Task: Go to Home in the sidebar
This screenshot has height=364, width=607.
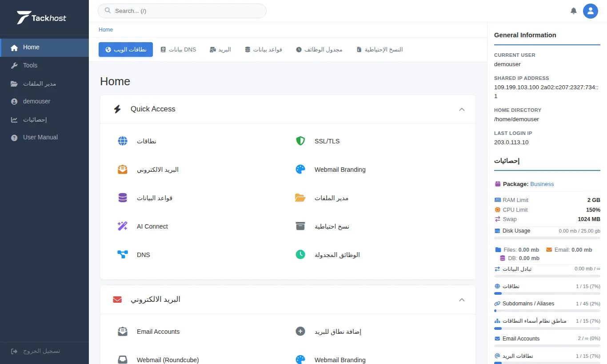Action: pyautogui.click(x=44, y=47)
